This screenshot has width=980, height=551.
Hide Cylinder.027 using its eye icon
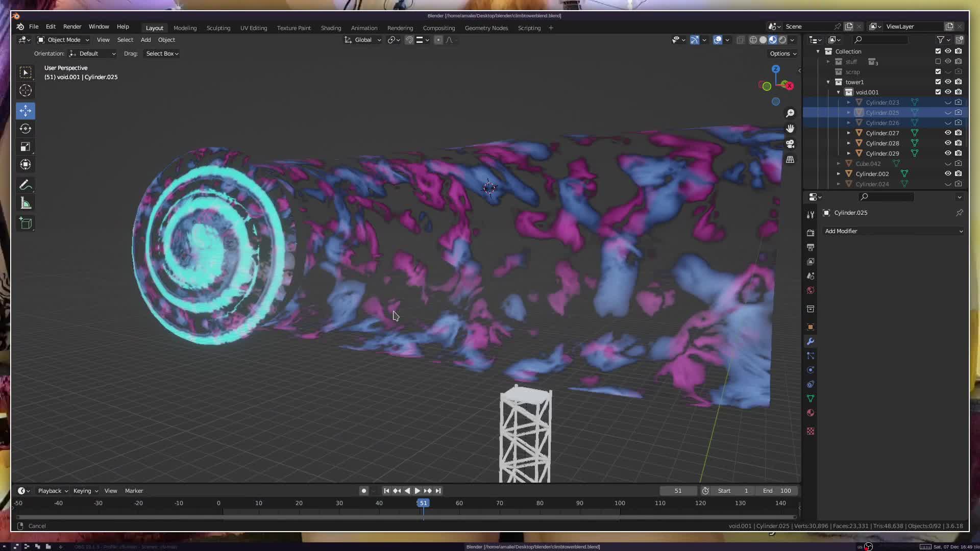pyautogui.click(x=948, y=133)
